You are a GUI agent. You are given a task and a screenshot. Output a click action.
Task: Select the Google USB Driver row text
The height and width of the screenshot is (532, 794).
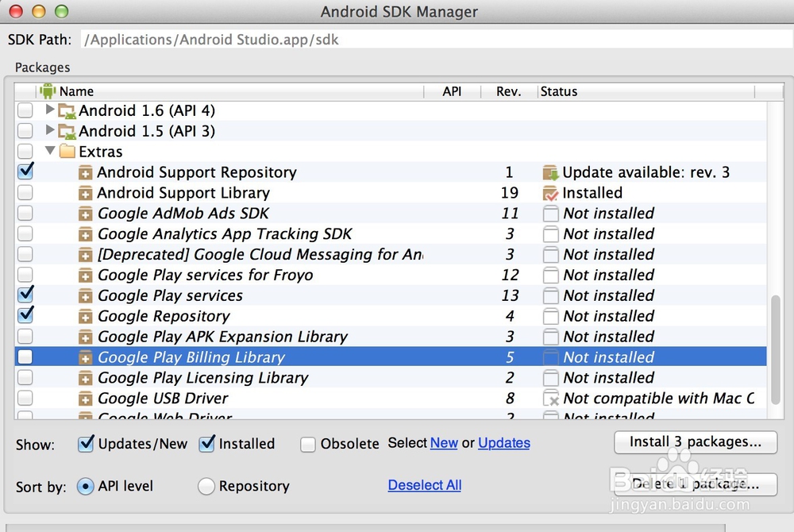163,399
